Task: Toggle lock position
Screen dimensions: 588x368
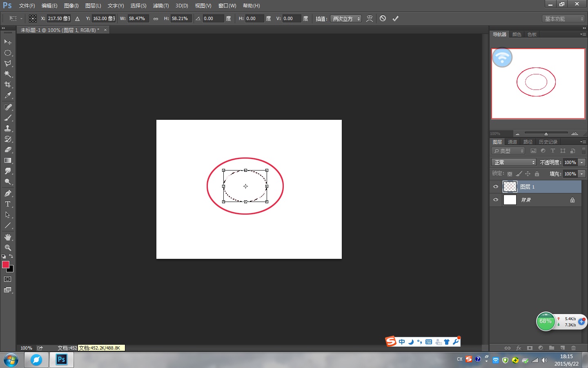Action: [x=528, y=174]
